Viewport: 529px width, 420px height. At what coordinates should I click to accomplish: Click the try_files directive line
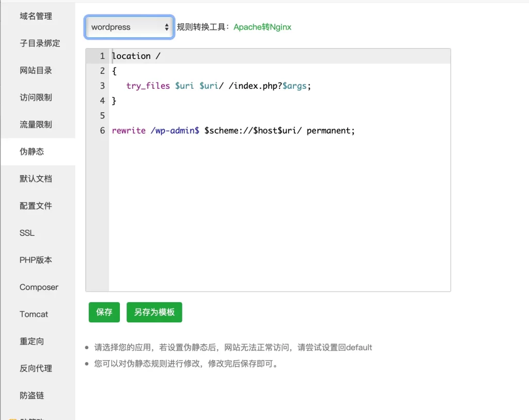[219, 86]
